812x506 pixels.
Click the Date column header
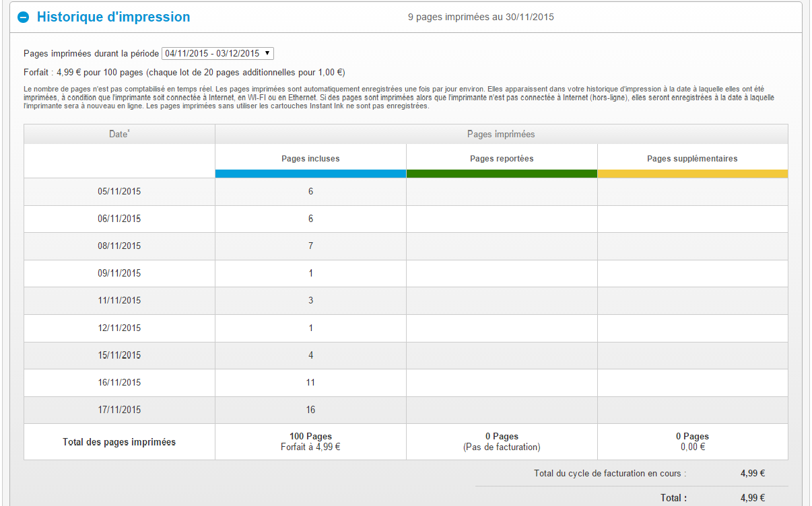tap(119, 135)
